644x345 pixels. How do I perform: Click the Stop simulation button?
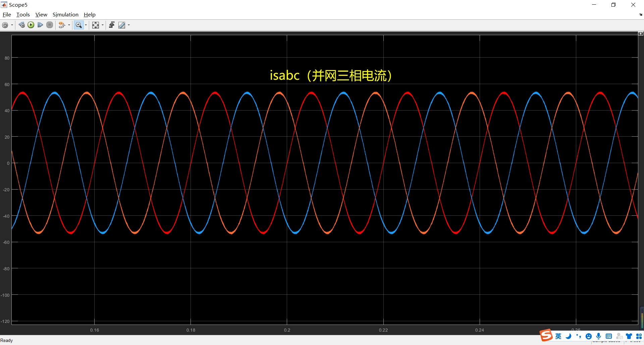point(50,25)
